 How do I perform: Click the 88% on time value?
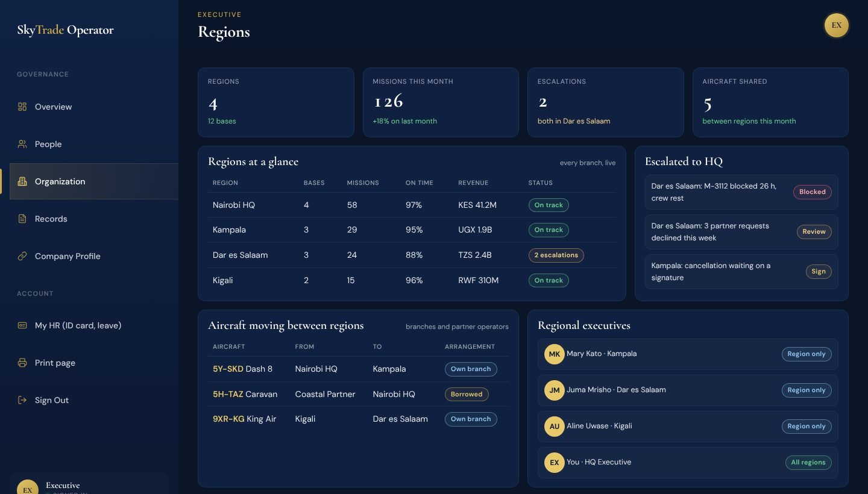tap(414, 255)
